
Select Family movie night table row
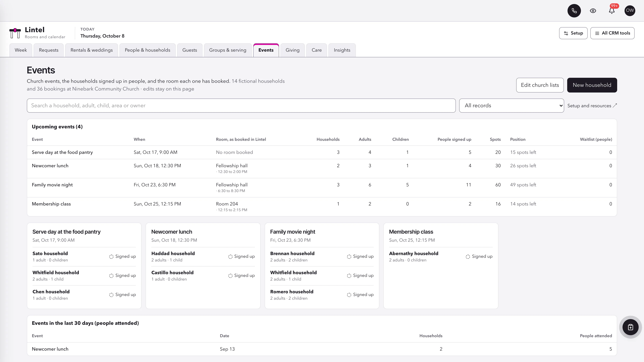(x=322, y=188)
